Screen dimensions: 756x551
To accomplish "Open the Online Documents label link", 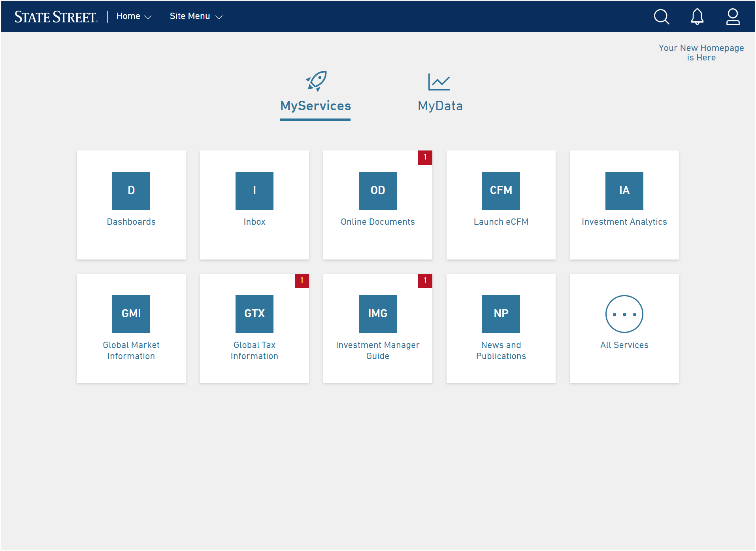I will tap(378, 222).
